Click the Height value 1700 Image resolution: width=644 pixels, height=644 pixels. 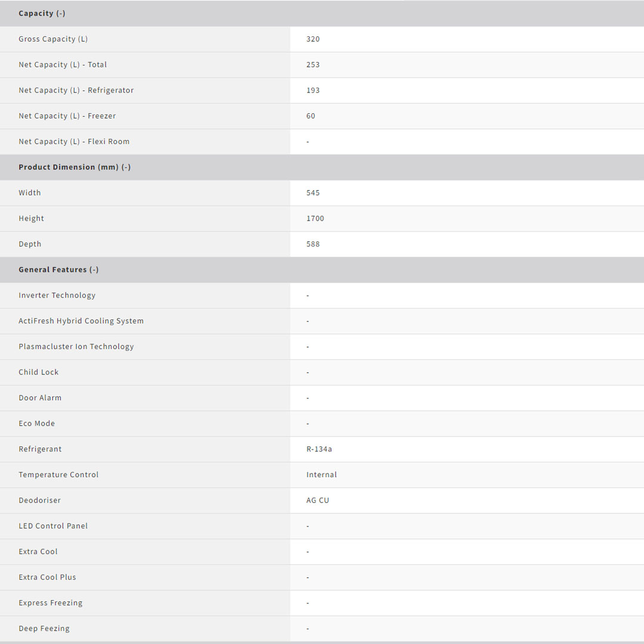(x=315, y=218)
